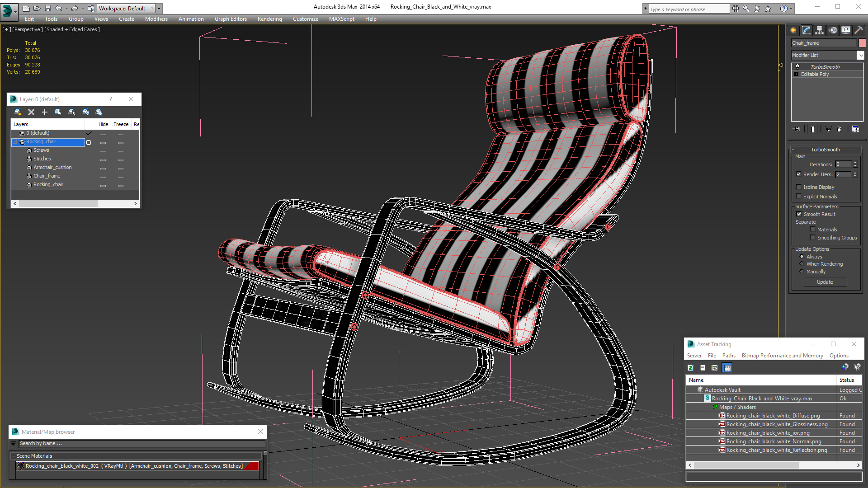
Task: Open the Create panel tab icon
Action: coord(793,30)
